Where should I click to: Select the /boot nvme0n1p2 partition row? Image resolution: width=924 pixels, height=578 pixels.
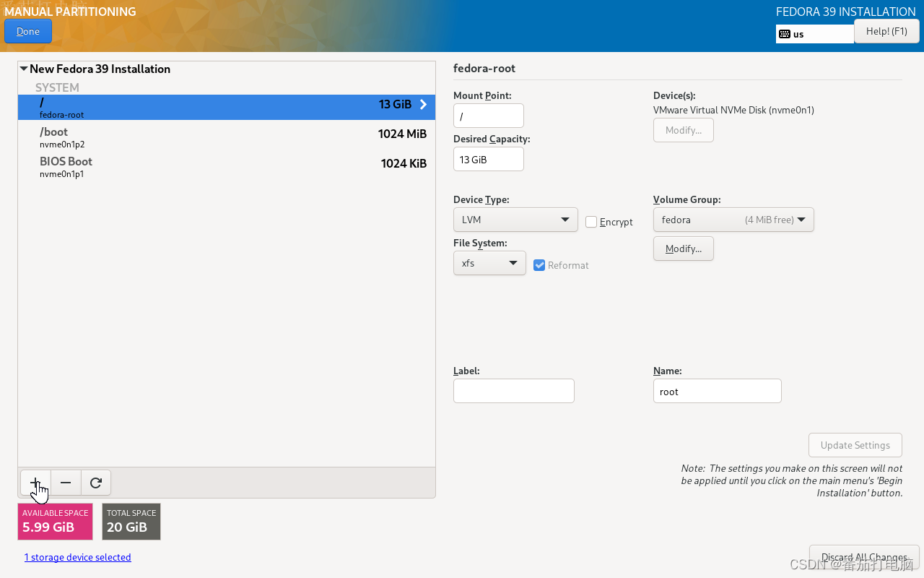[227, 137]
